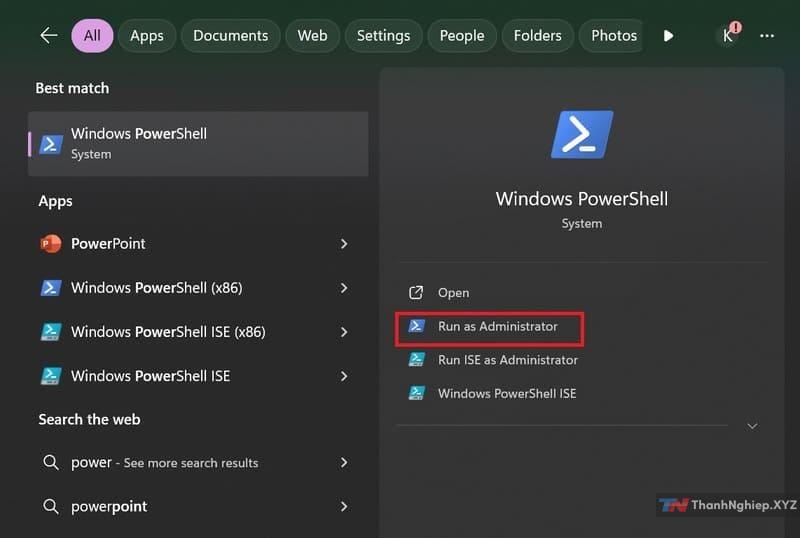Switch to the Web filter tab
The image size is (800, 538).
(x=312, y=36)
